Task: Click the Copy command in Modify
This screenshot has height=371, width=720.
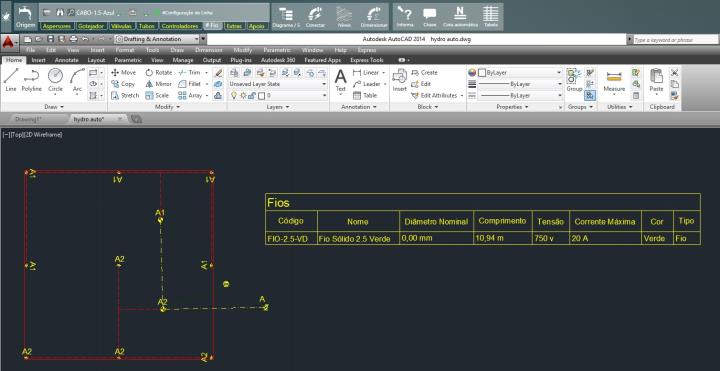Action: tap(123, 84)
